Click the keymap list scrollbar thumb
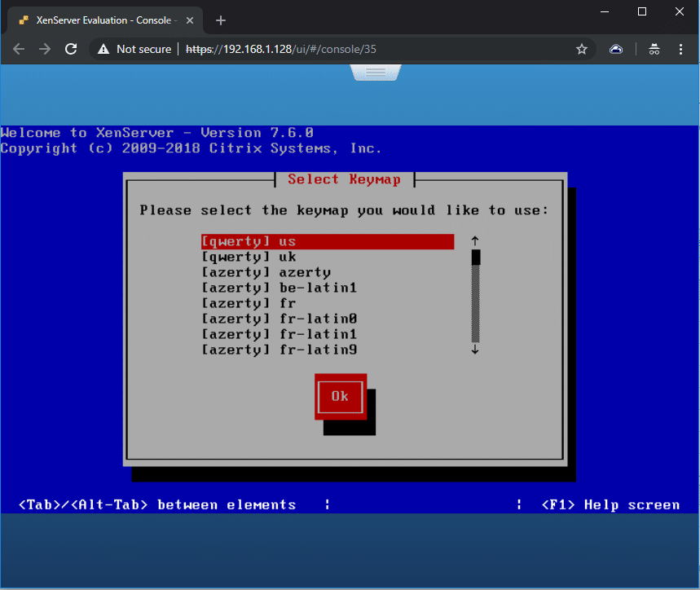 point(475,257)
